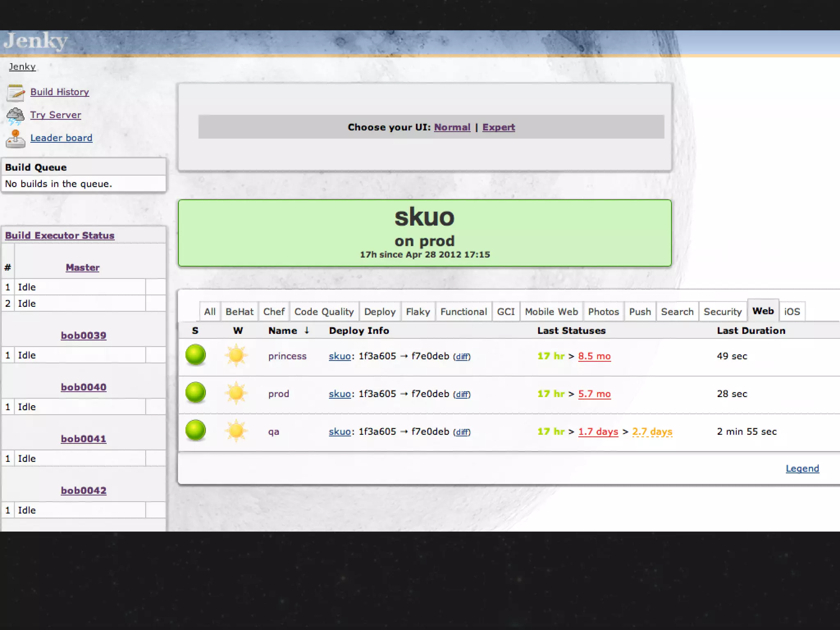Click the green skuo on prod banner
Screen dimensions: 840x630
pos(425,233)
